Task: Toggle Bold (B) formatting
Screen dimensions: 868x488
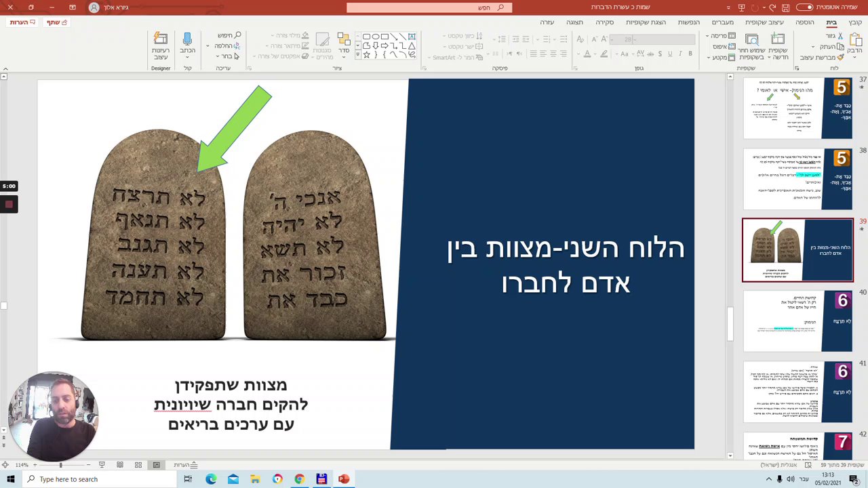Action: (x=690, y=54)
